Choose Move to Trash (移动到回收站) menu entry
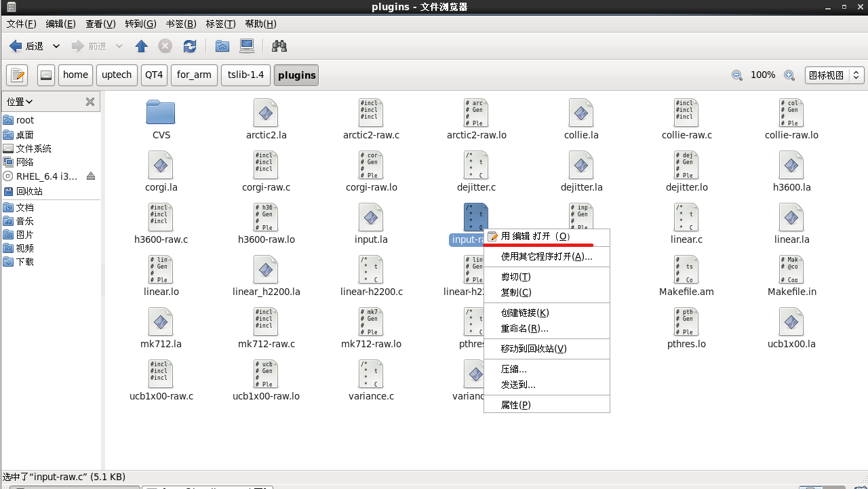Screen dimensions: 868x489 [x=547, y=349]
